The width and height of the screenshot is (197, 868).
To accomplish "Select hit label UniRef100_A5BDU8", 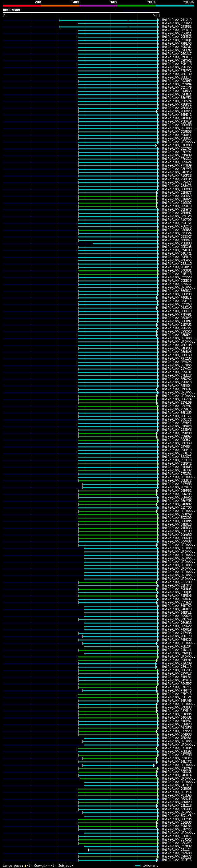I will click(x=176, y=243).
